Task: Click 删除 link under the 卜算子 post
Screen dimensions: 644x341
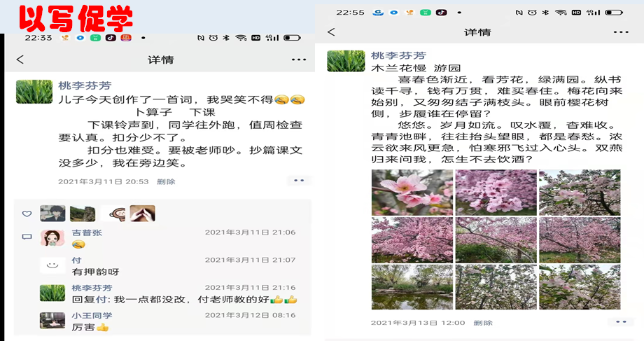Action: 166,181
